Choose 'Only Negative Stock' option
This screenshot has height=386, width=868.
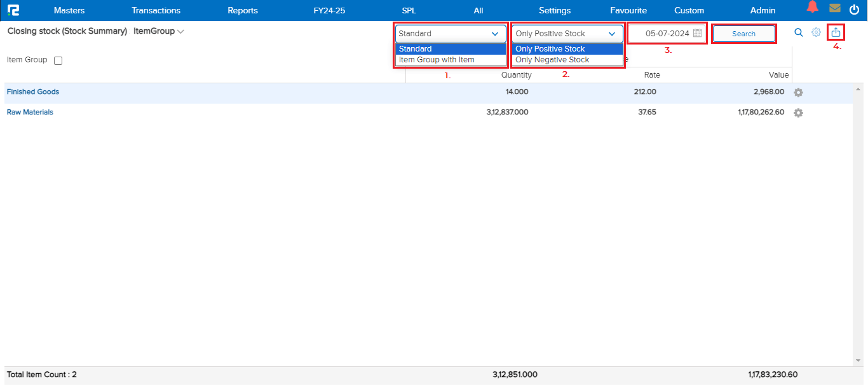[x=552, y=60]
